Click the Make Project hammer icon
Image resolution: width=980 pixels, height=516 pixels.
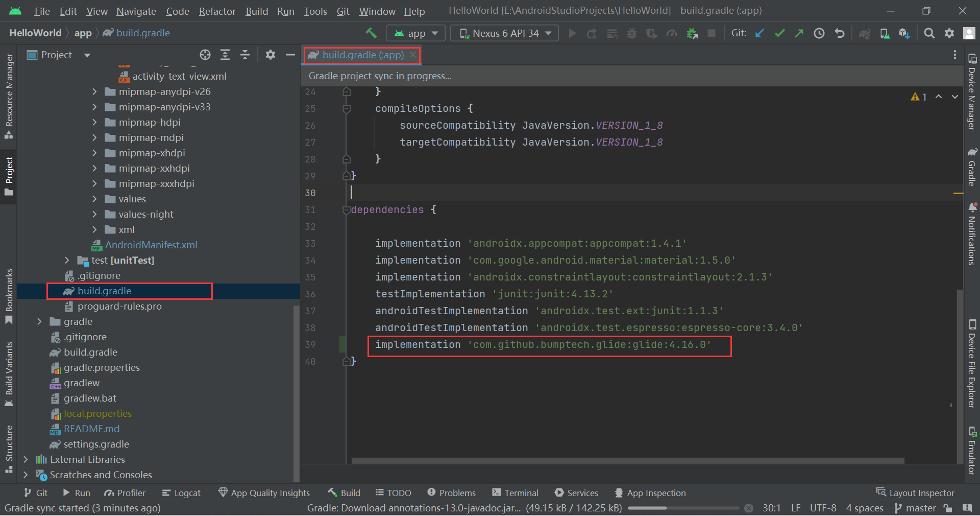[x=371, y=33]
